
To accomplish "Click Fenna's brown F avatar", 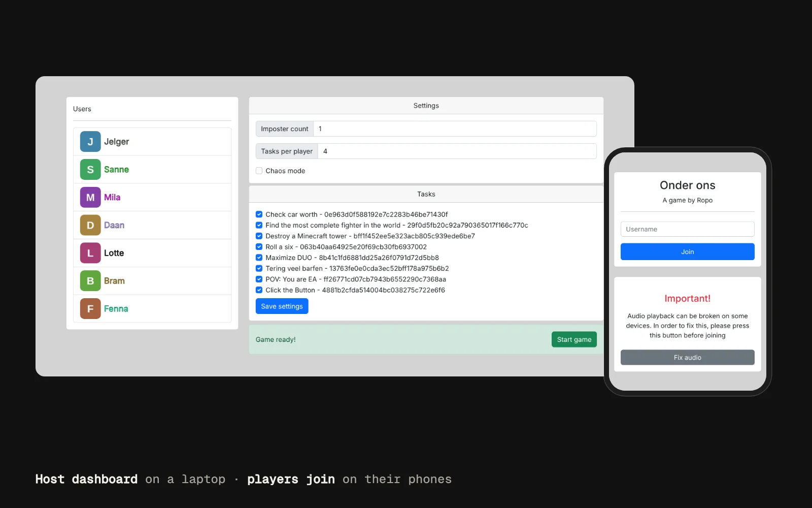I will 90,309.
